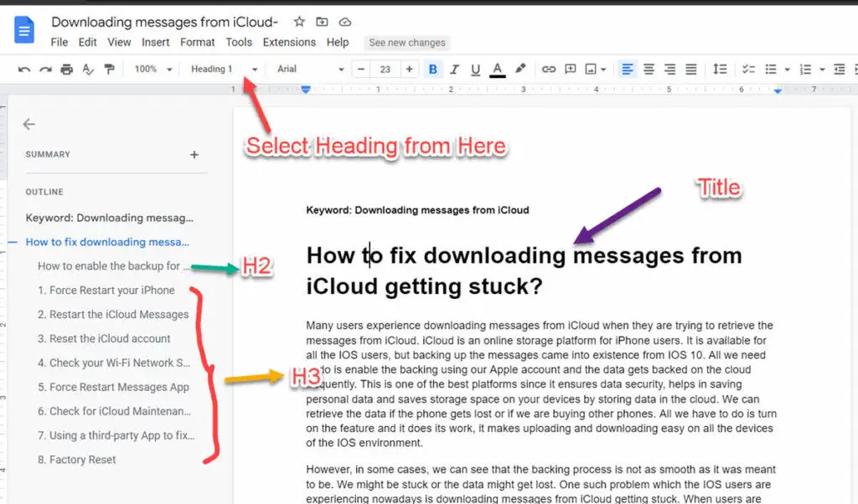Open the Heading 1 style dropdown
The image size is (858, 504).
click(x=224, y=69)
